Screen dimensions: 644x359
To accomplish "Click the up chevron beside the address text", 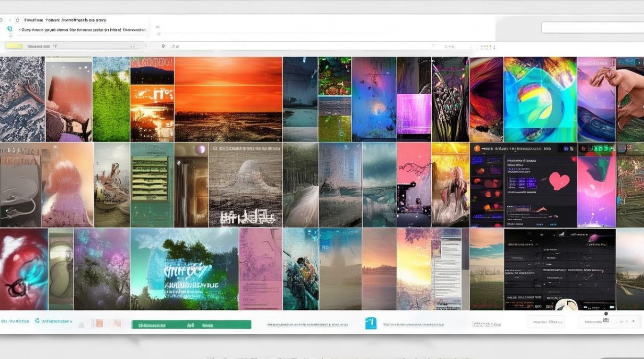I will pyautogui.click(x=157, y=27).
